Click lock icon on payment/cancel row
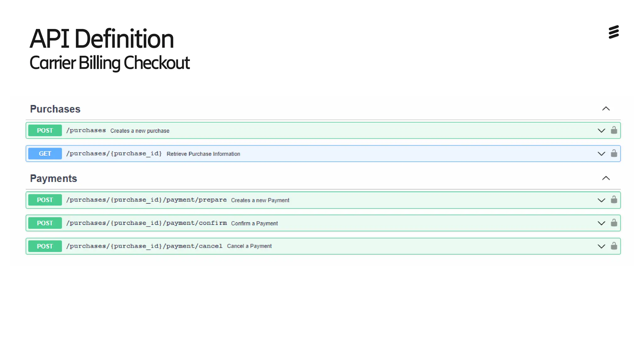The height and width of the screenshot is (362, 644). coord(614,246)
